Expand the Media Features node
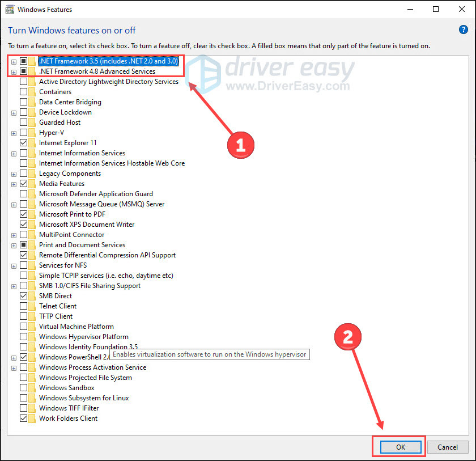Viewport: 476px width, 461px height. click(14, 185)
